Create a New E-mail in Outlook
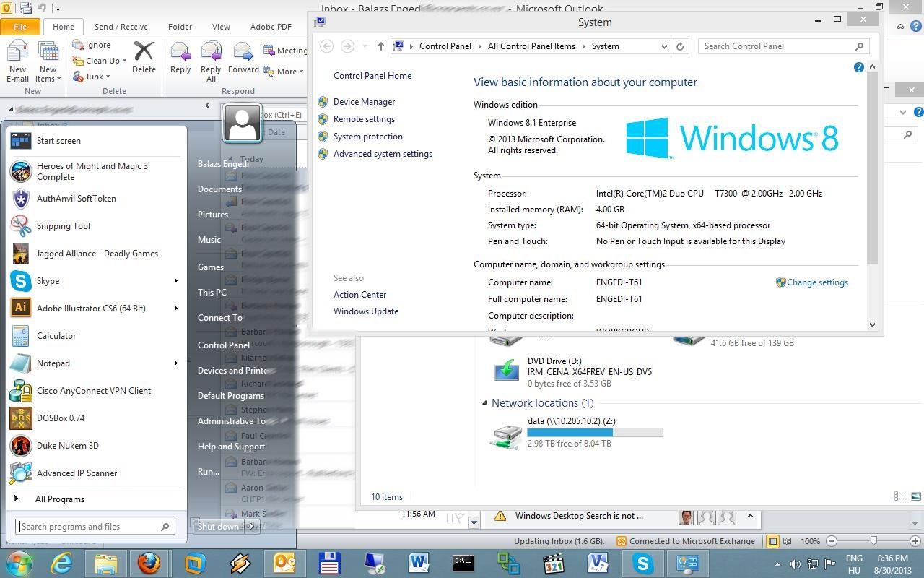 [17, 61]
